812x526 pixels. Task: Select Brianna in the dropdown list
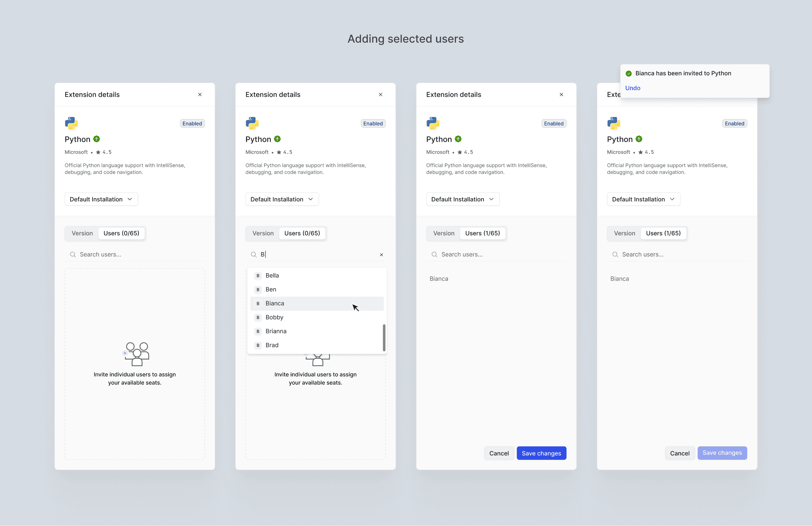(276, 331)
